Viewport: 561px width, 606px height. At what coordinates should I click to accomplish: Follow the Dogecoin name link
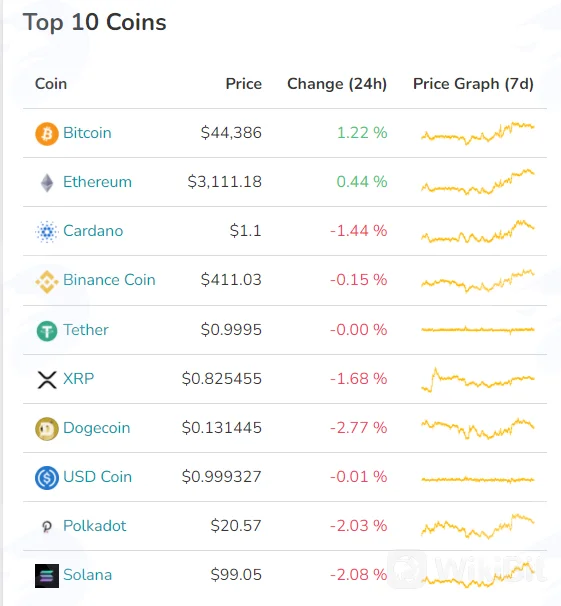pos(97,428)
